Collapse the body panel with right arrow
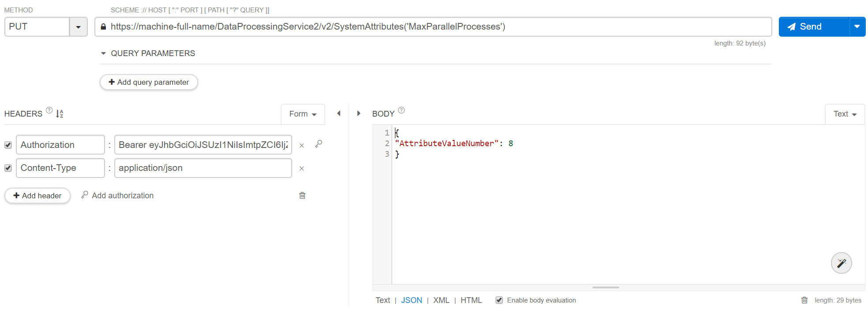Viewport: 868px width, 310px height. tap(359, 113)
